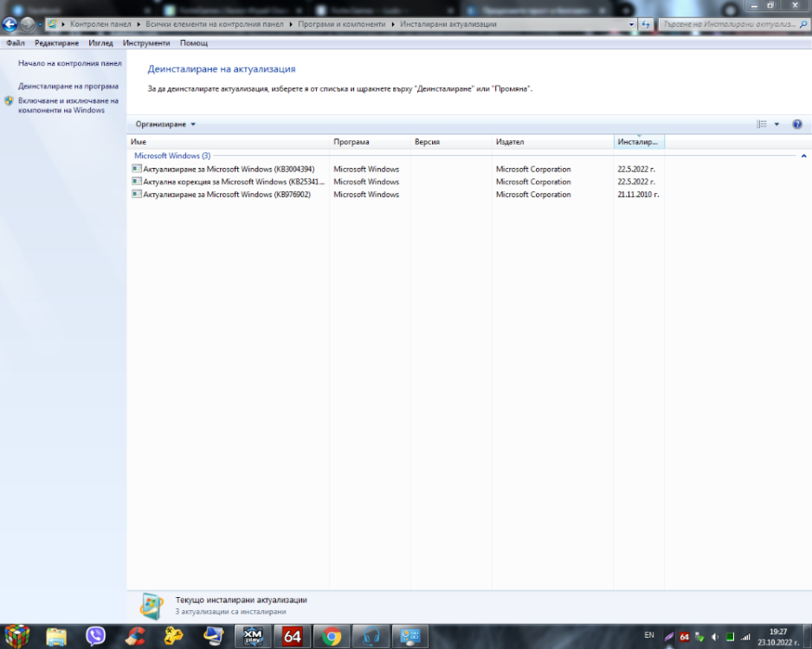Click the Control Panel address bar icon

(x=52, y=24)
